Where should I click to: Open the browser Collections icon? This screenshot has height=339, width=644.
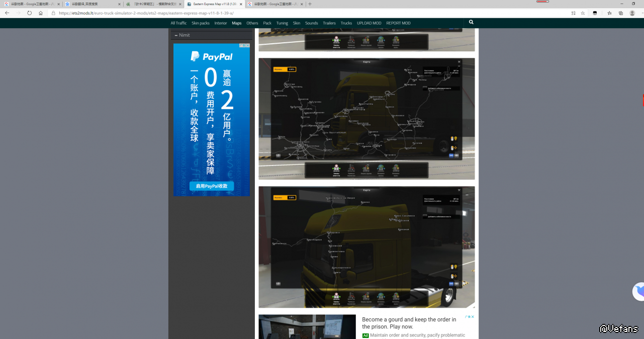pyautogui.click(x=621, y=13)
